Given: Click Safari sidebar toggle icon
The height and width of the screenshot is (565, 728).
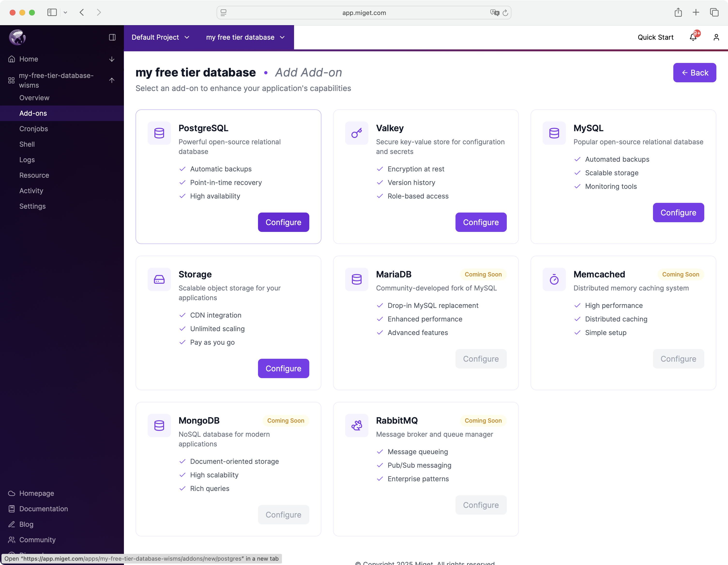Looking at the screenshot, I should pyautogui.click(x=52, y=13).
